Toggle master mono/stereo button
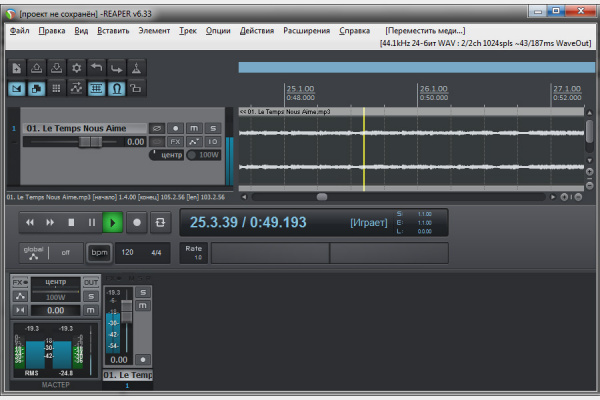600x400 pixels. 20,310
